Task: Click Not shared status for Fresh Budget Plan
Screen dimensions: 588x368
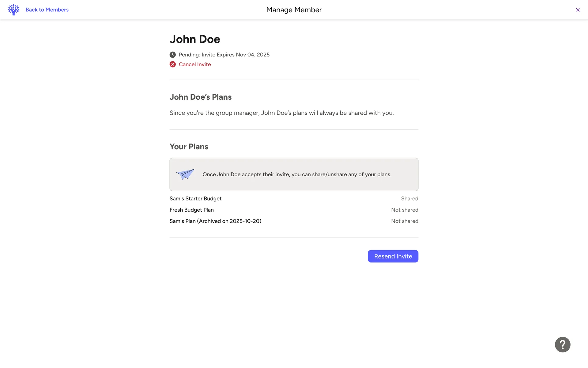Action: tap(405, 210)
